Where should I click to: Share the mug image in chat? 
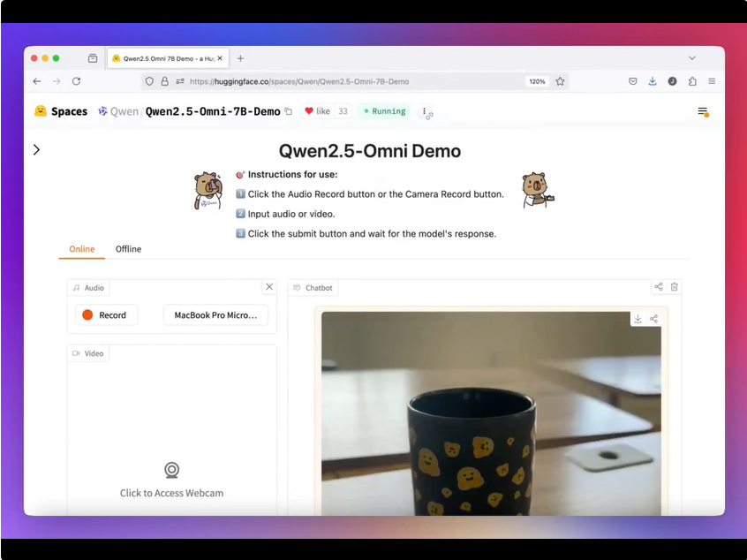tap(653, 319)
